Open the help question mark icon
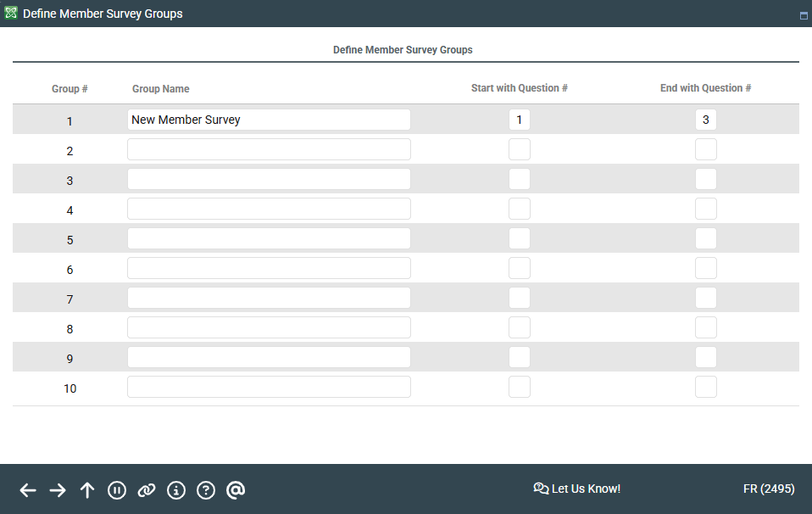This screenshot has height=514, width=812. tap(206, 490)
